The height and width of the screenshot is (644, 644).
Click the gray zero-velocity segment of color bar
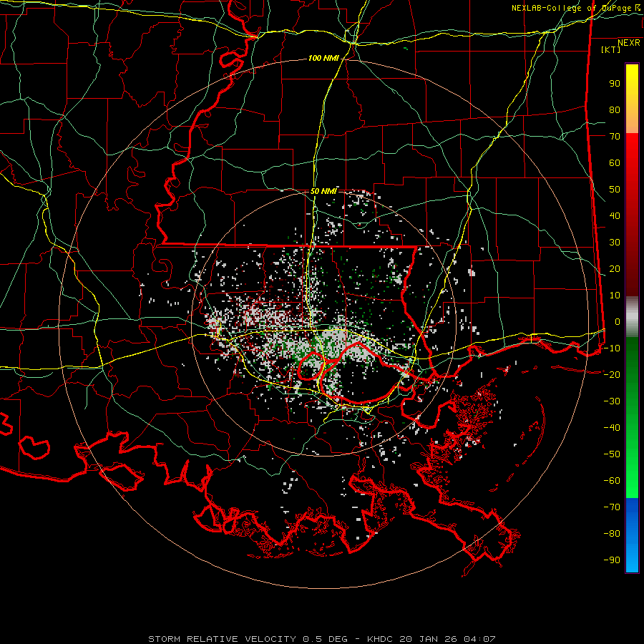tap(632, 317)
